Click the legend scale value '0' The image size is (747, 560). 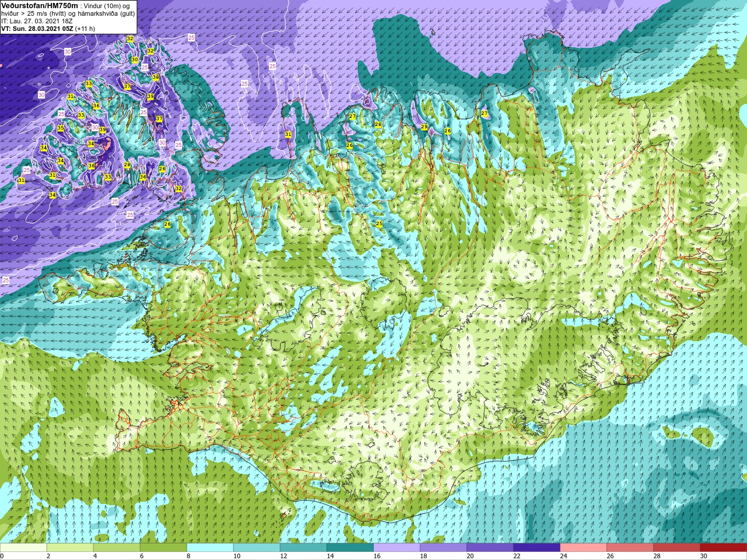tap(2, 556)
